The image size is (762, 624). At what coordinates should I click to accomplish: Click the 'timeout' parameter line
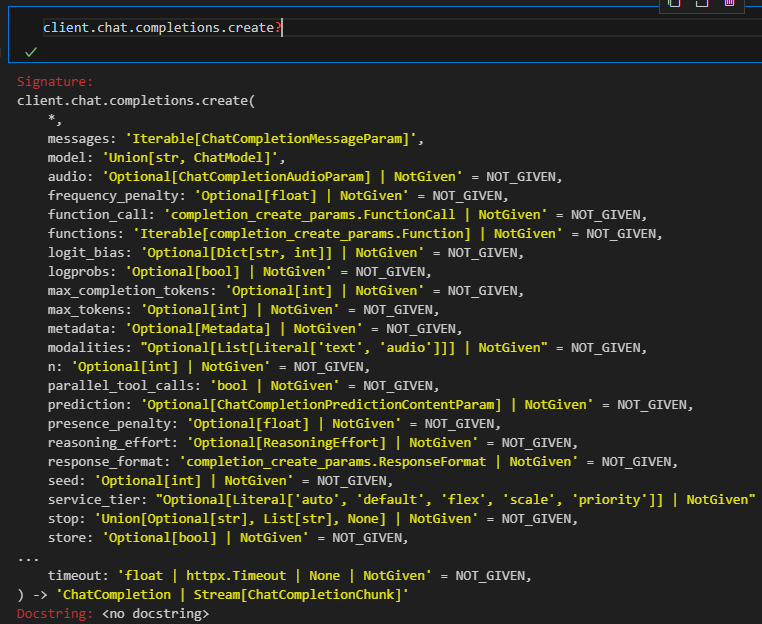pos(290,576)
